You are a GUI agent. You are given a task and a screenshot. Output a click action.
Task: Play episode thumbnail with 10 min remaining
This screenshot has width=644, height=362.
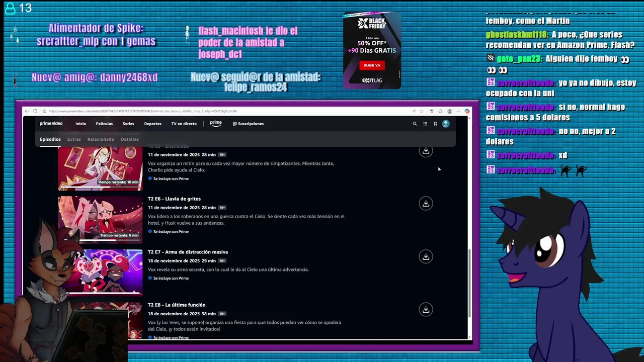click(x=100, y=168)
